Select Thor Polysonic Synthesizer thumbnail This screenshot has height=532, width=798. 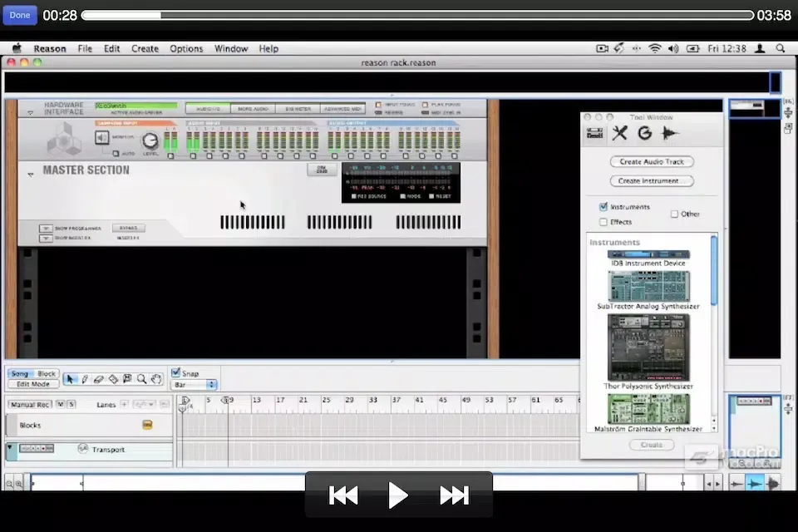pyautogui.click(x=648, y=347)
